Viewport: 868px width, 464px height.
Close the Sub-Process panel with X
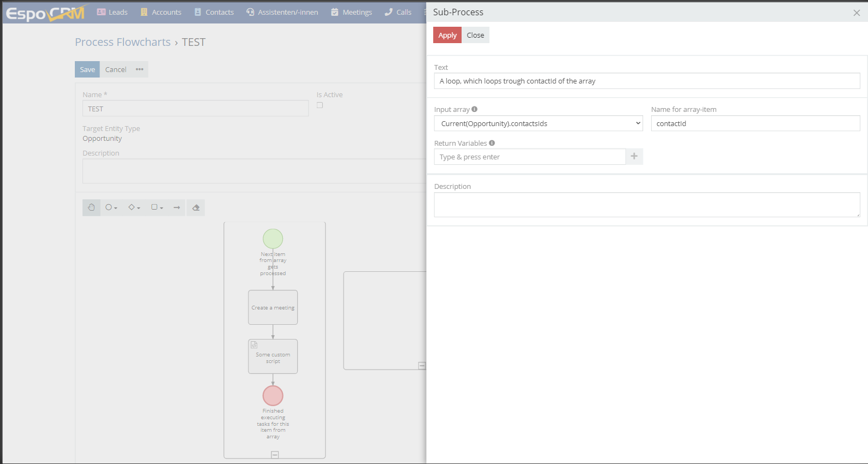coord(856,13)
